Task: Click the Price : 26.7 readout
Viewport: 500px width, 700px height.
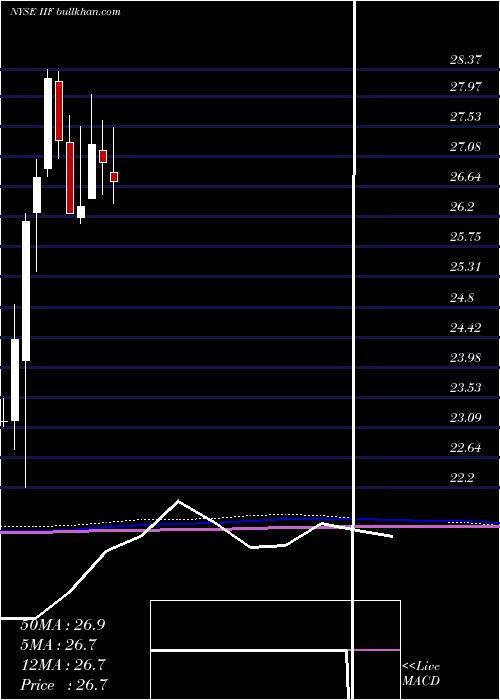Action: 64,685
